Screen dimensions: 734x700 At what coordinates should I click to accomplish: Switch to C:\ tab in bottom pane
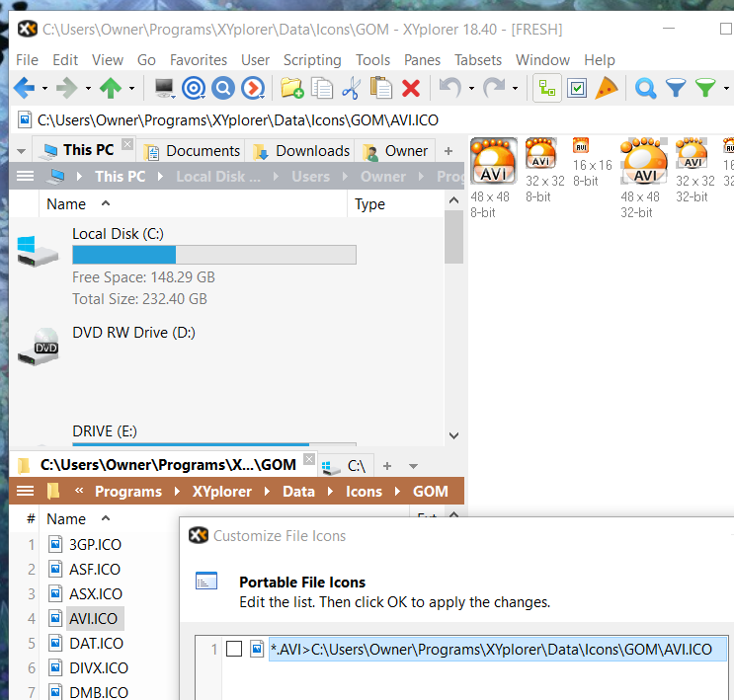point(345,466)
